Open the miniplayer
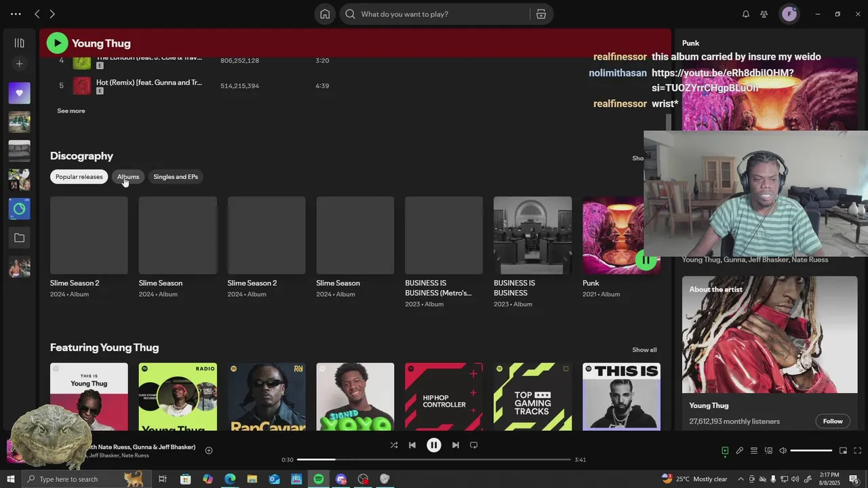This screenshot has height=488, width=868. tap(843, 451)
